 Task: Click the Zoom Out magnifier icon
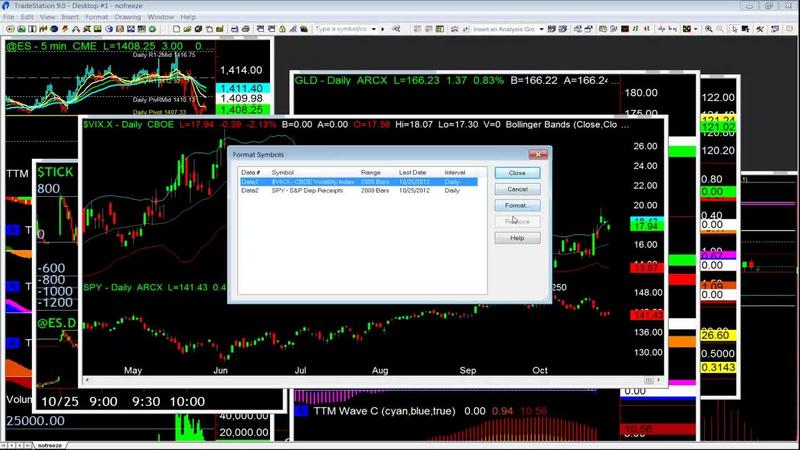(x=720, y=29)
